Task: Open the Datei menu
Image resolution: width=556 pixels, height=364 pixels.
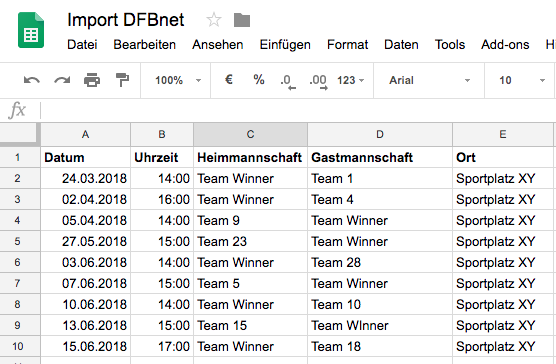Action: click(82, 45)
